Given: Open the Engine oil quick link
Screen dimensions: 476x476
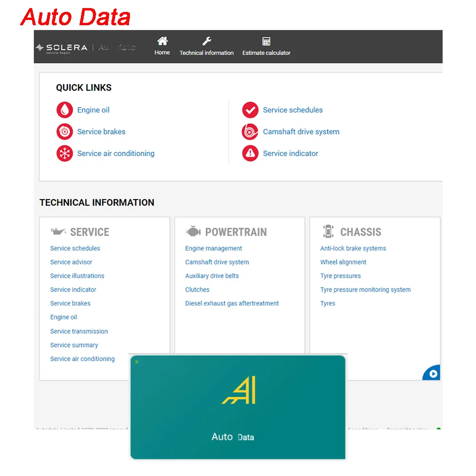Looking at the screenshot, I should tap(93, 110).
